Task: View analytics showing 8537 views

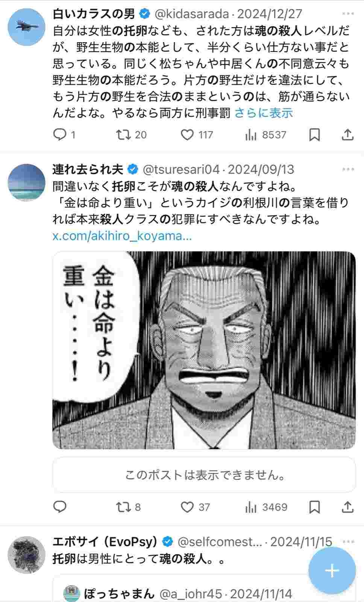Action: (265, 135)
